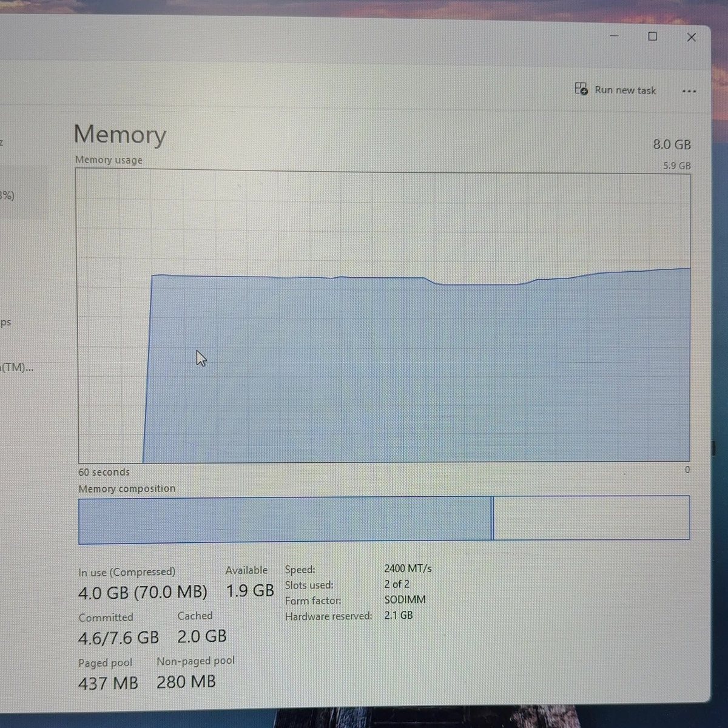Click the 2.1 GB Hardware reserved value

click(x=398, y=615)
